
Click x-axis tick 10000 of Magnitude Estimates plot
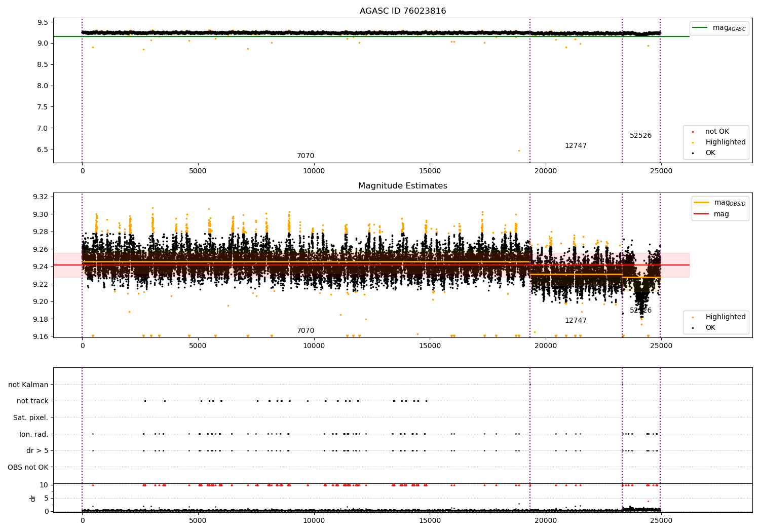314,346
